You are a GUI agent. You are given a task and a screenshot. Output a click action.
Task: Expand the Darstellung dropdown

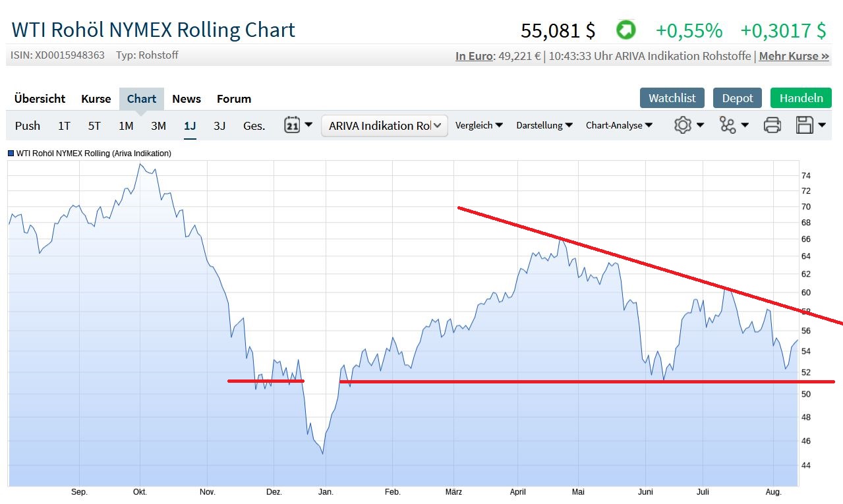pyautogui.click(x=544, y=125)
